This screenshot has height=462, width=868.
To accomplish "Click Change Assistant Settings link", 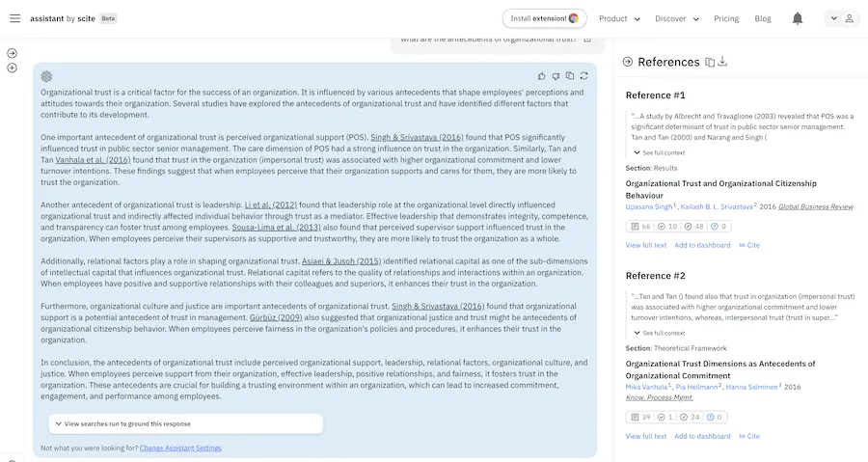I will coord(180,448).
